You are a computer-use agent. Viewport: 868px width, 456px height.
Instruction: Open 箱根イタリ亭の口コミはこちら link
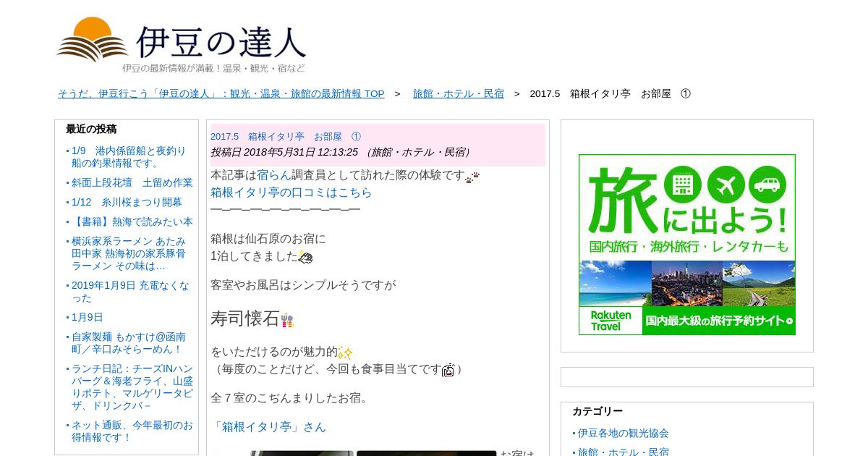[292, 193]
